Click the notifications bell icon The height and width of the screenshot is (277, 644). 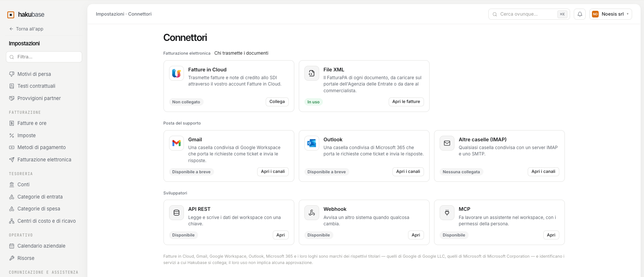click(580, 14)
